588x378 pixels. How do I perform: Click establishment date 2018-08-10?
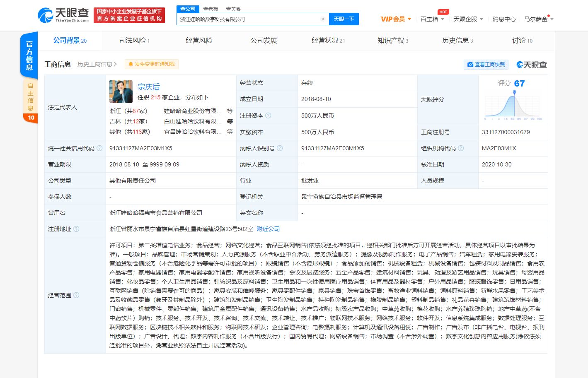(316, 99)
